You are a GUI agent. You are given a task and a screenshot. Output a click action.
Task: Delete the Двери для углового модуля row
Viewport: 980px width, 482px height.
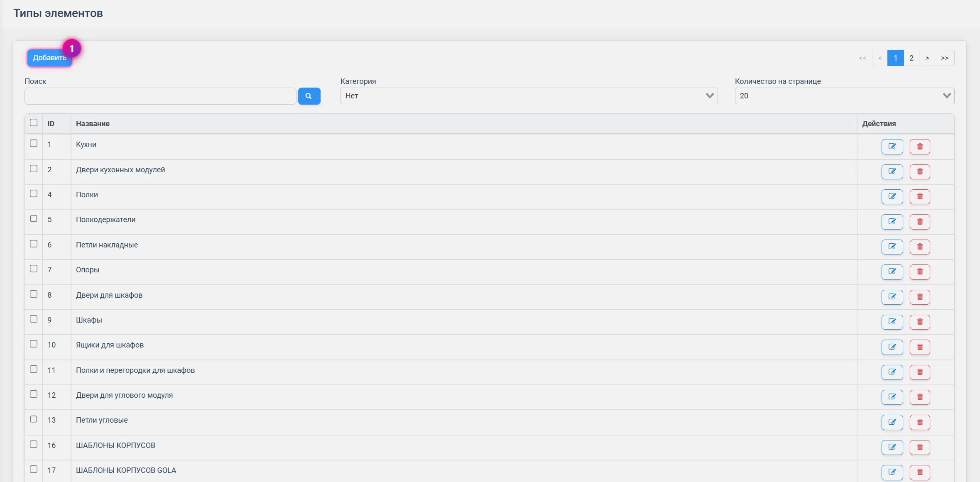tap(919, 397)
